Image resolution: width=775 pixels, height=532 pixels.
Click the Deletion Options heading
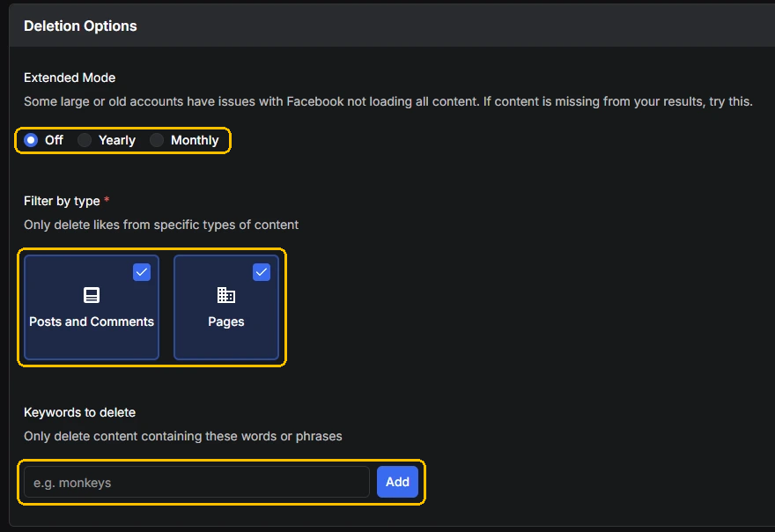[80, 26]
